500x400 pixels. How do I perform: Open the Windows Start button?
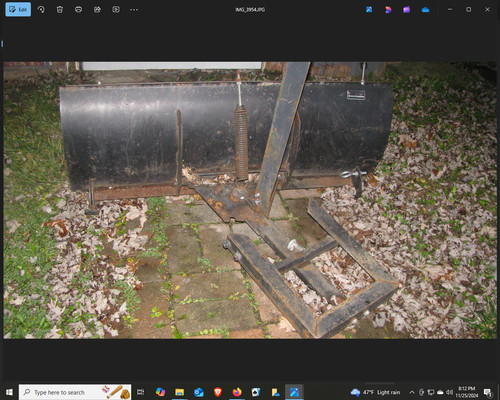(9, 392)
